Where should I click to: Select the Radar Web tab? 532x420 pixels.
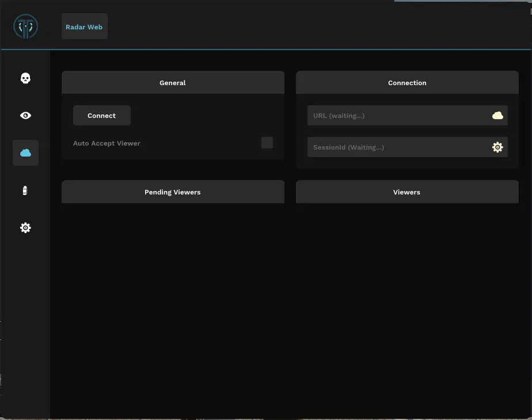pyautogui.click(x=85, y=26)
